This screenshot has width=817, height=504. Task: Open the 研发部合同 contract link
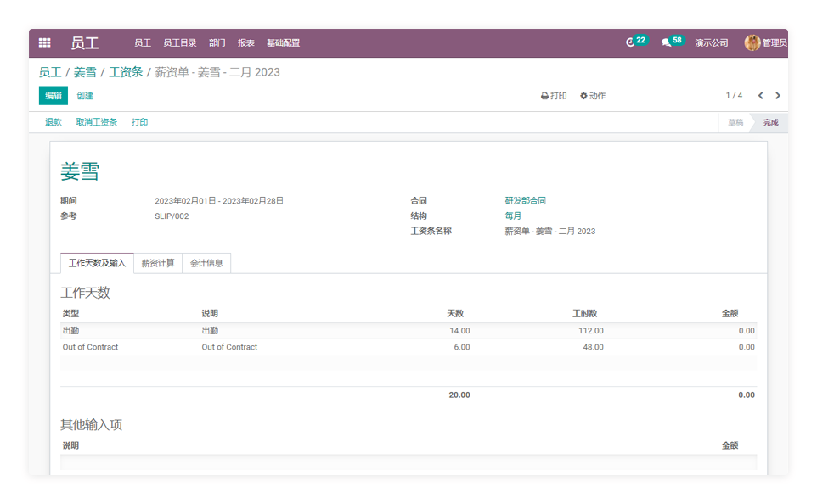(526, 201)
